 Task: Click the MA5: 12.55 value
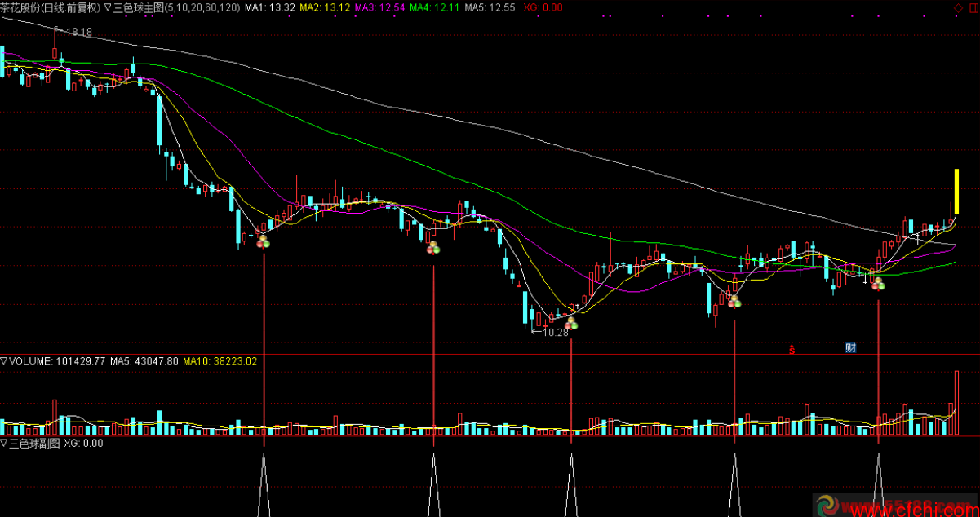pos(489,7)
